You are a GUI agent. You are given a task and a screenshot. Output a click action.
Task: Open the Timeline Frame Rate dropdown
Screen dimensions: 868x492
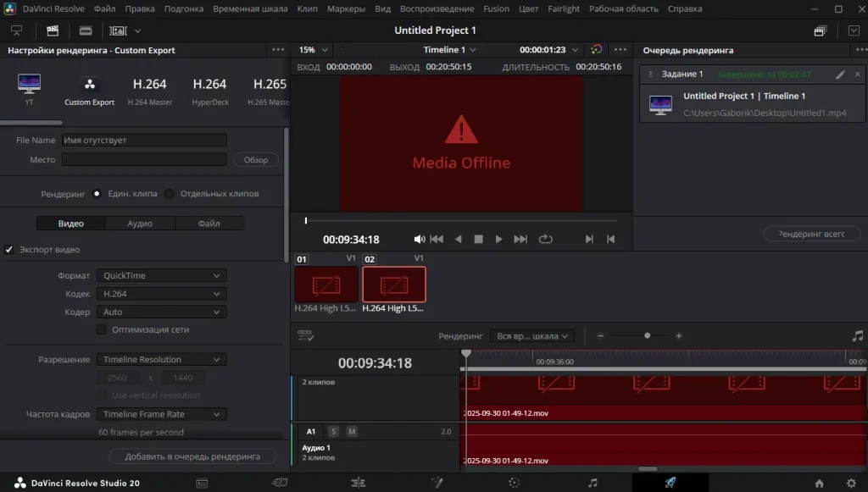(161, 414)
